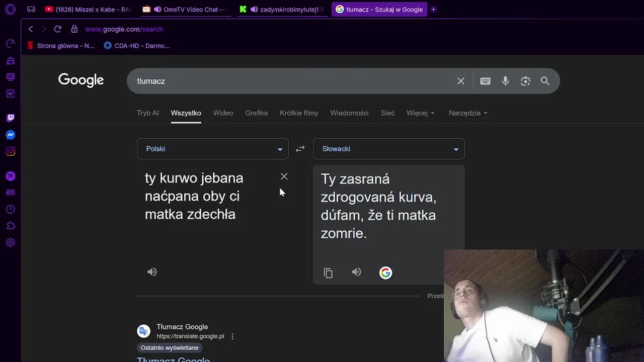644x362 pixels.
Task: Switch to Krótkie filmy results
Action: tap(299, 113)
